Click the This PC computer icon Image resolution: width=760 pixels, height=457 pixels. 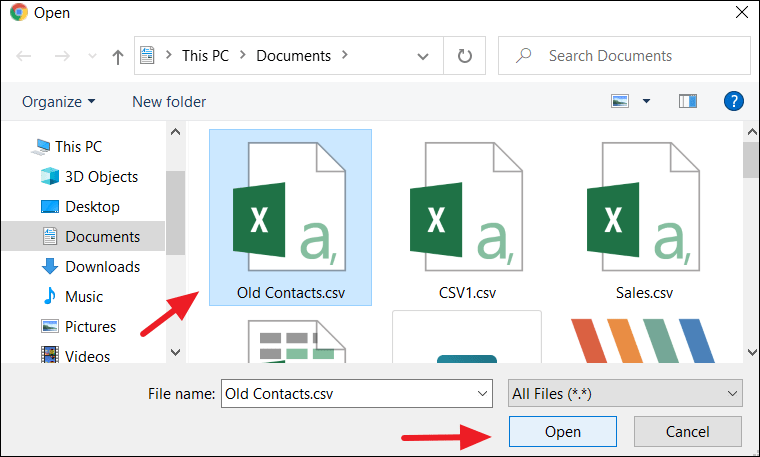[x=41, y=147]
